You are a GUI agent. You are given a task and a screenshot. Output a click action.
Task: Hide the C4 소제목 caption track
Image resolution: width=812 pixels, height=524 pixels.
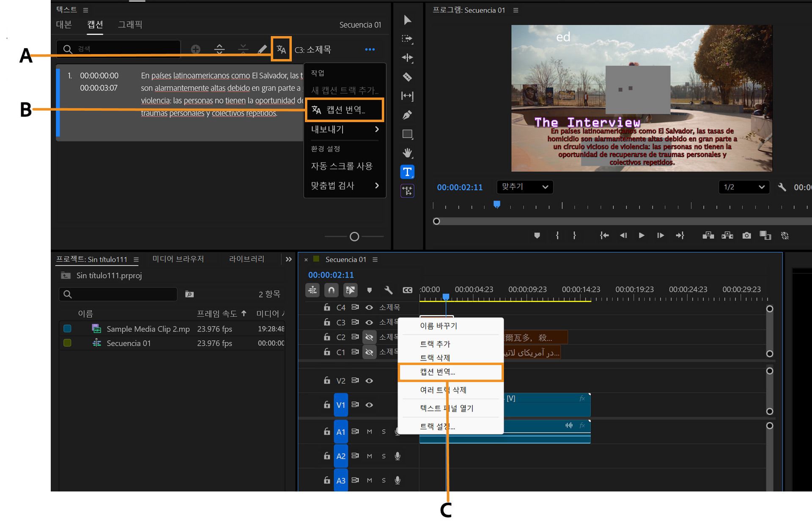369,308
